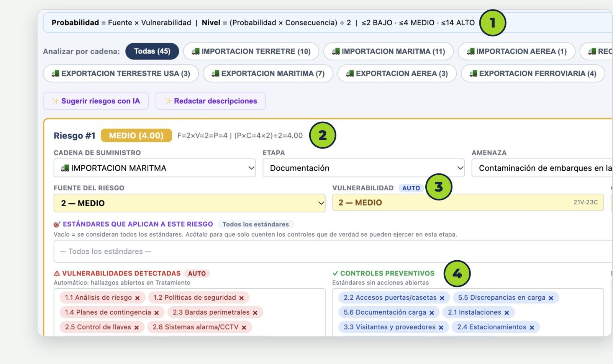The width and height of the screenshot is (613, 364).
Task: Remove the 2.2 Accesos puertas/casetas tag
Action: (442, 298)
